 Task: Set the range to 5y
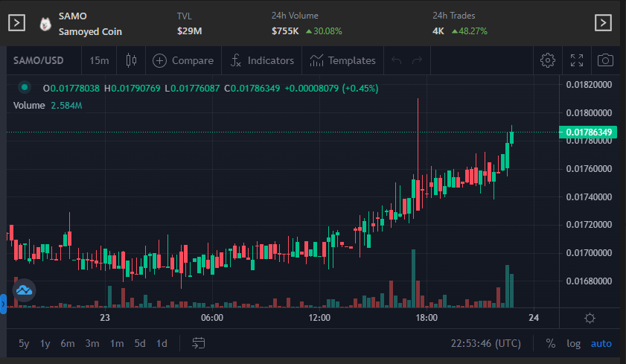[24, 343]
